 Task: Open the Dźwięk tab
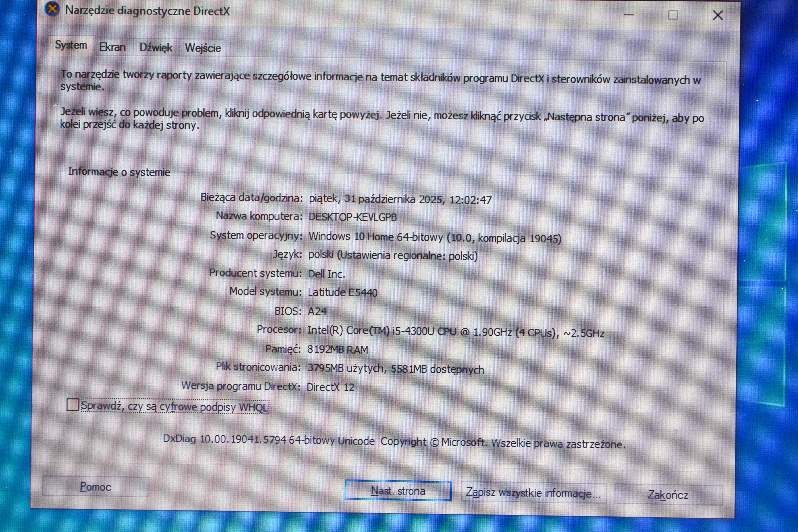[156, 47]
